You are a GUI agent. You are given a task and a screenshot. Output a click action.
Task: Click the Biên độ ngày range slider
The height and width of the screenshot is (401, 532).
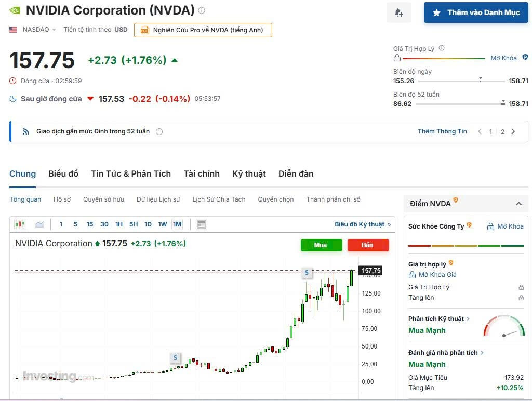tap(461, 81)
